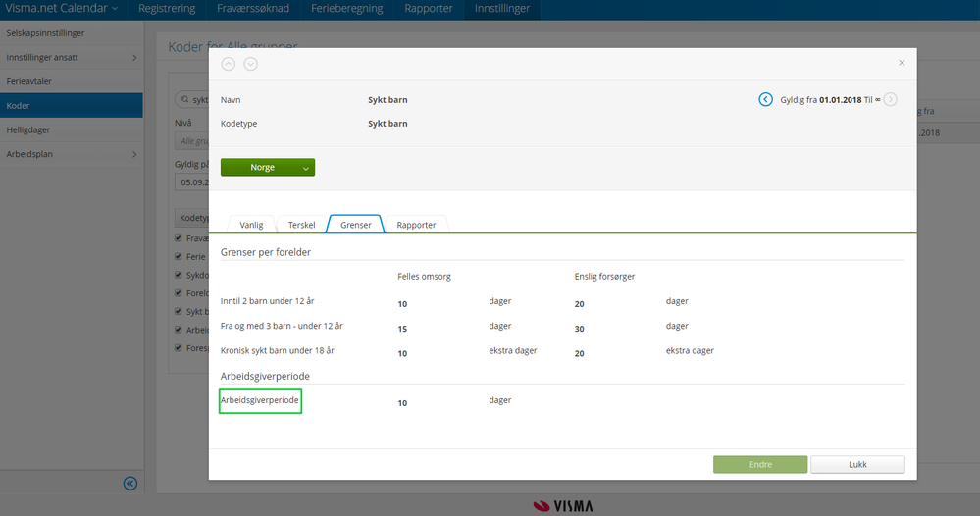
Task: Click the search magnifier icon behind dialog
Action: point(185,99)
